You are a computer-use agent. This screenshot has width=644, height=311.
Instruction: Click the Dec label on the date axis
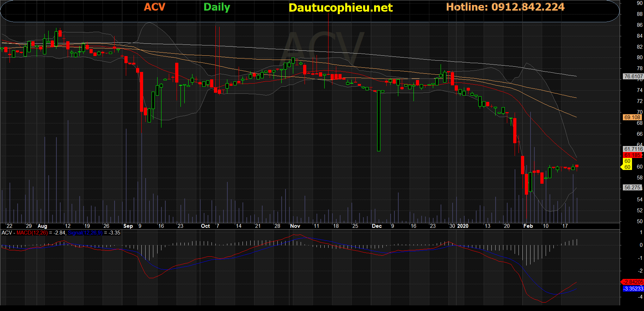(x=376, y=226)
